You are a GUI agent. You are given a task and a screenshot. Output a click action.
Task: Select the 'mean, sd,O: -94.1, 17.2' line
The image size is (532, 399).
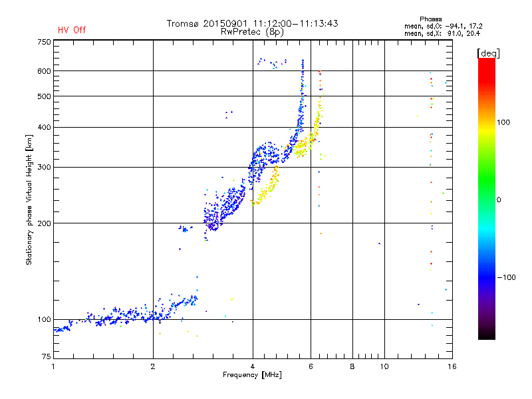coord(443,26)
